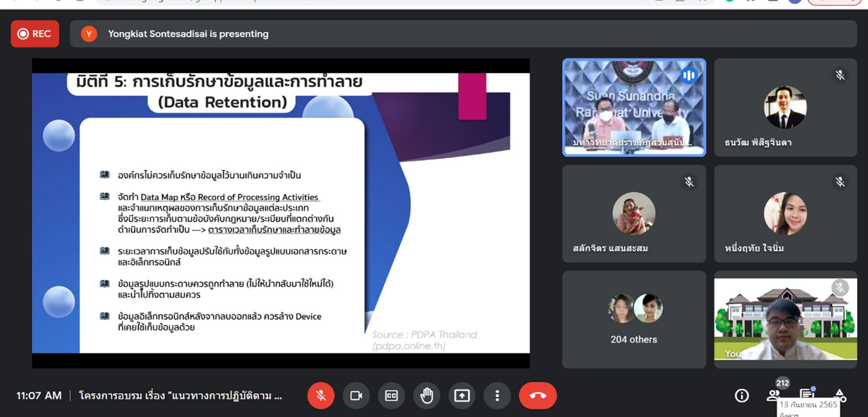Open the meeting details info icon
This screenshot has height=417, width=868.
click(741, 396)
